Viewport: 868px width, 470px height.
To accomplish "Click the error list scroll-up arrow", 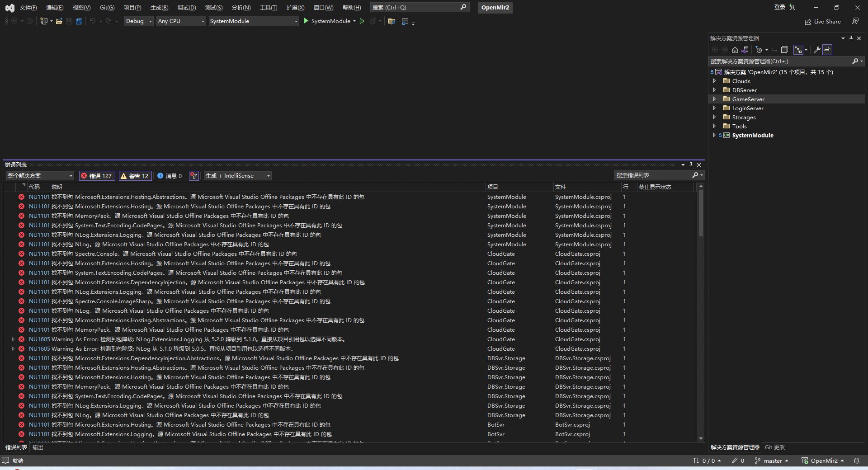I will click(x=701, y=186).
